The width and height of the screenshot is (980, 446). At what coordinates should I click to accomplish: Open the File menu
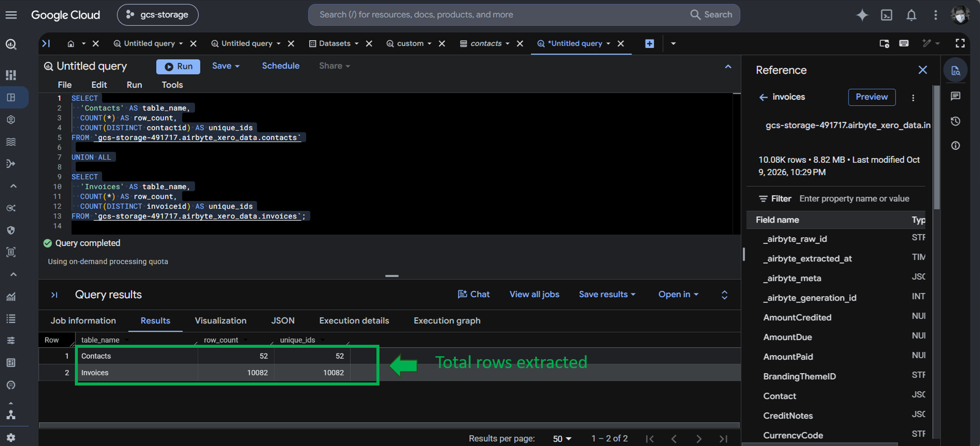click(x=64, y=85)
